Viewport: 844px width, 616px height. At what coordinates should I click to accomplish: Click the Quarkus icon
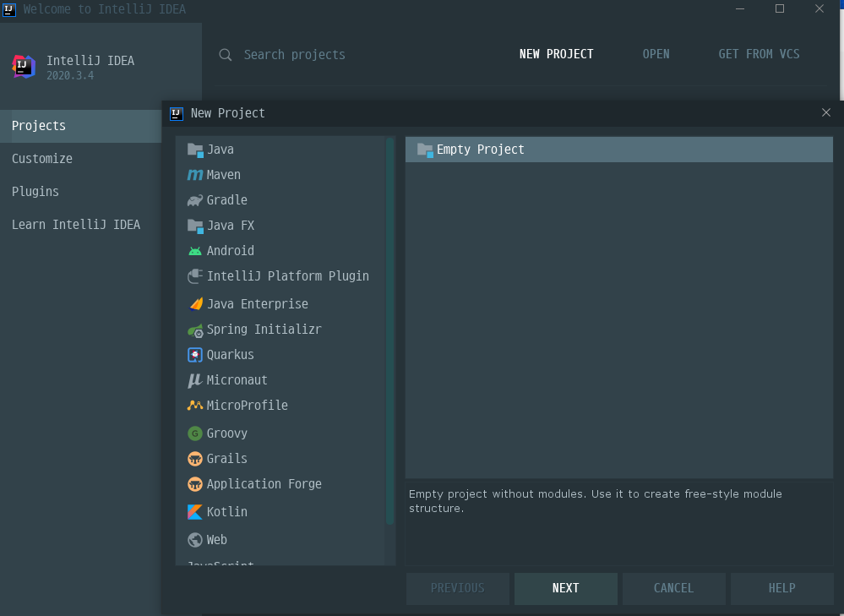point(195,355)
